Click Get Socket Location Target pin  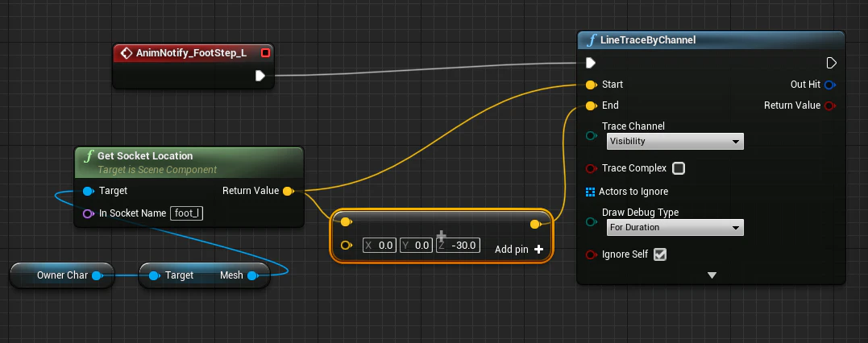[x=88, y=192]
